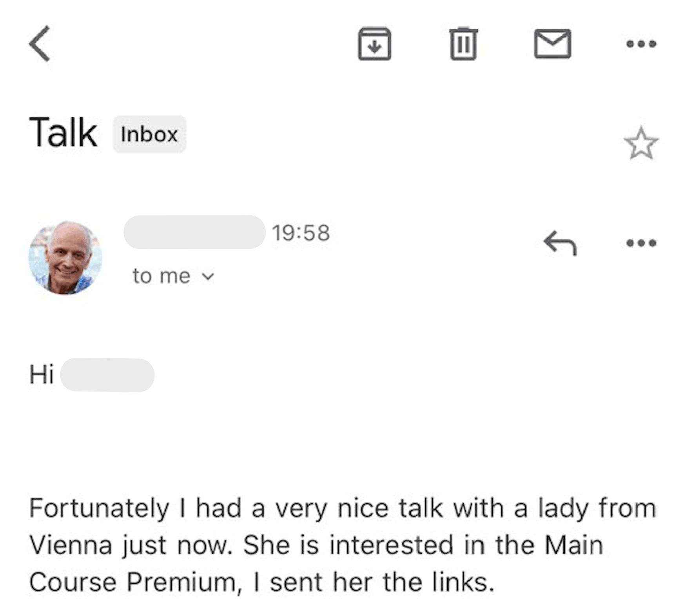Tap the redacted sender name
This screenshot has height=616, width=693.
click(x=194, y=232)
